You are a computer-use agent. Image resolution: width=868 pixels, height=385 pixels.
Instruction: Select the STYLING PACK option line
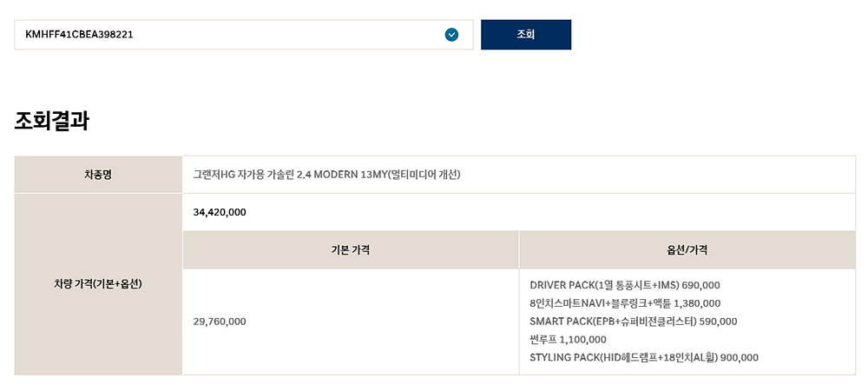[x=644, y=357]
